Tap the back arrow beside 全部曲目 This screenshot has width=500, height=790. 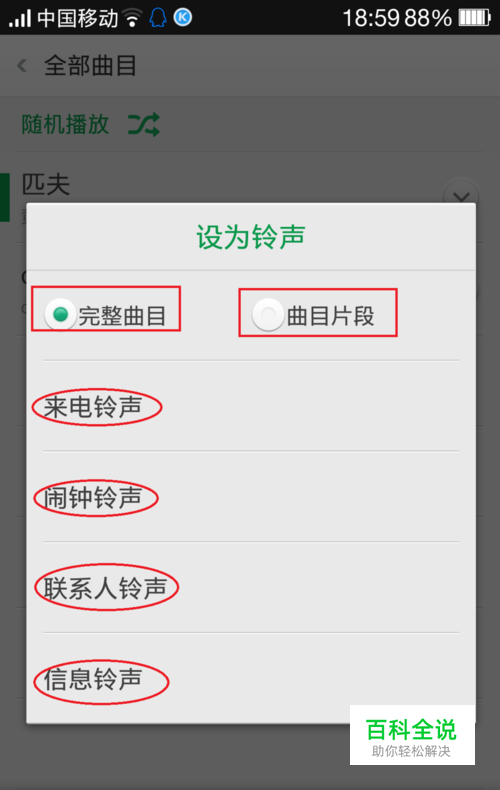pyautogui.click(x=22, y=65)
